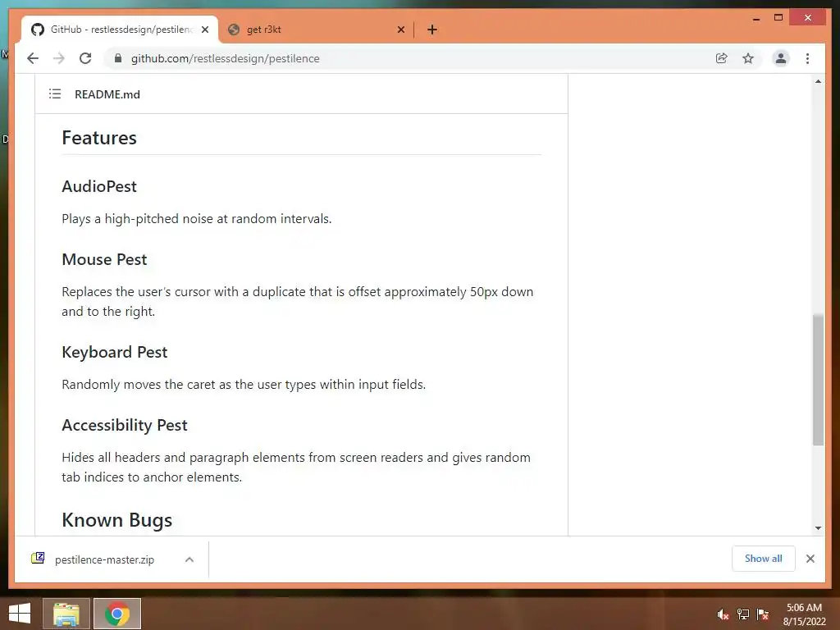Click the vertical scrollbar thumb
This screenshot has width=840, height=630.
(x=818, y=380)
